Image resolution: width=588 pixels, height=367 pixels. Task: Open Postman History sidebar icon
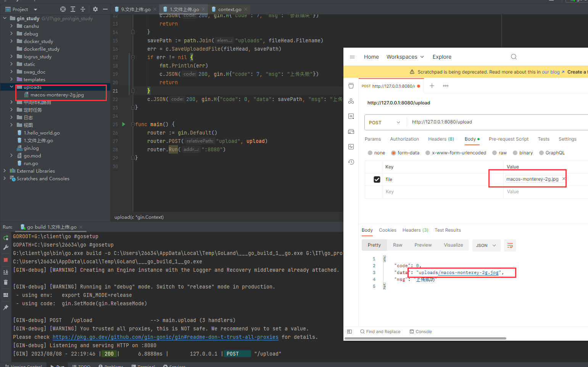pyautogui.click(x=351, y=162)
